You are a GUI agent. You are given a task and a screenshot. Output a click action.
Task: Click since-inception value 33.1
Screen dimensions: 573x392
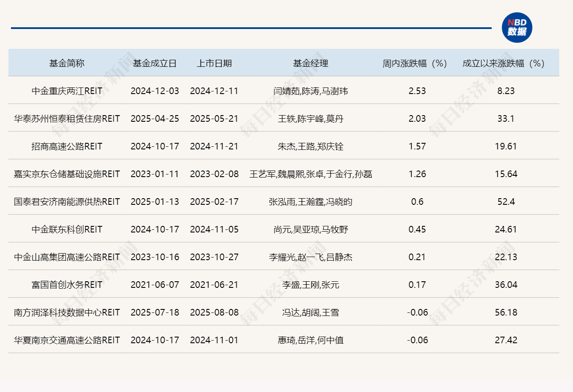tap(506, 119)
